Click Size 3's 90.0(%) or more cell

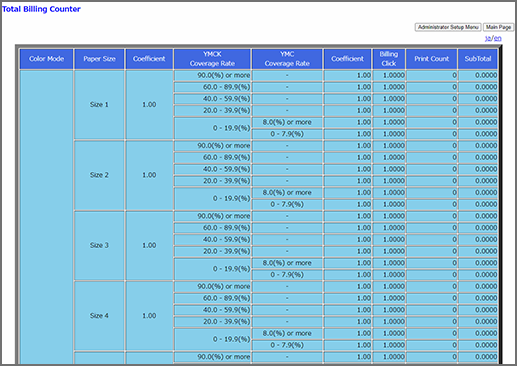pos(212,216)
